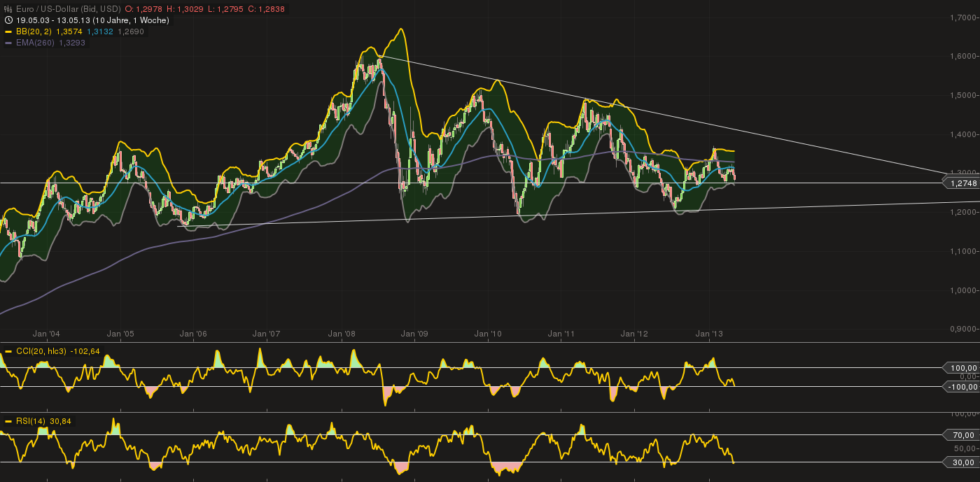Select the EMA(260) indicator label

click(35, 43)
